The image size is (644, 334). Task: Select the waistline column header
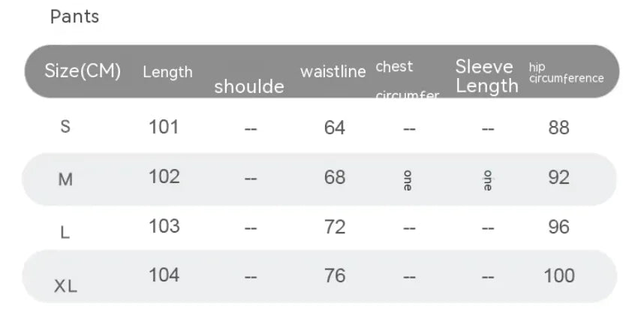coord(333,71)
